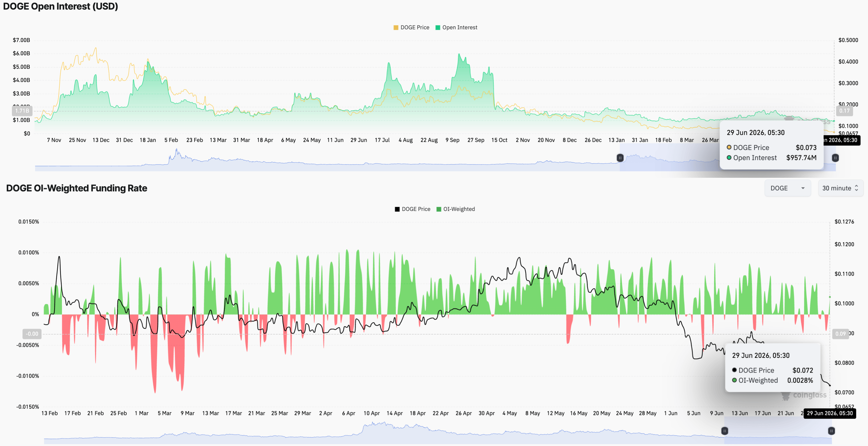
Task: Click the $4.00B axis label
Action: point(21,80)
